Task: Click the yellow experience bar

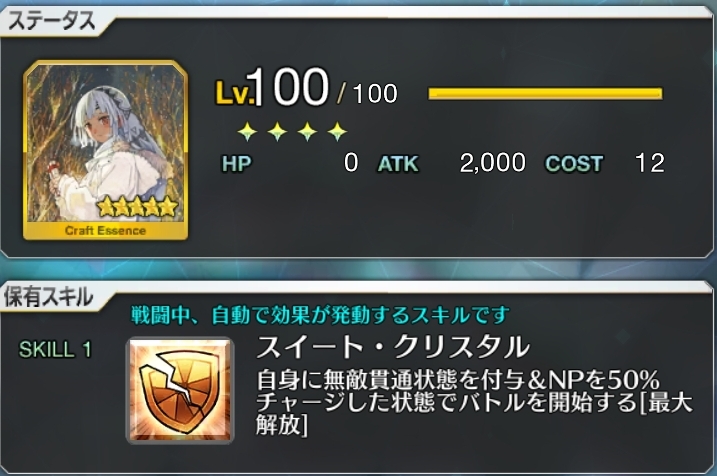Action: pos(545,93)
